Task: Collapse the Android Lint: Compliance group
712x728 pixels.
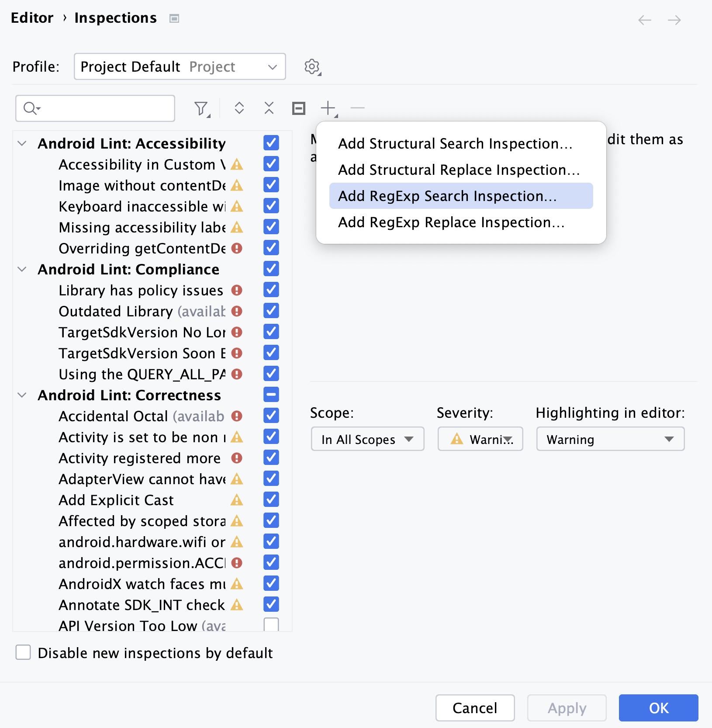Action: [22, 269]
